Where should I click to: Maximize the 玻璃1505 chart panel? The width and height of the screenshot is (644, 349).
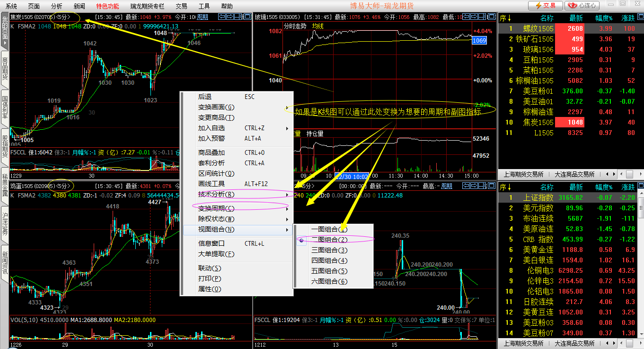pos(492,17)
